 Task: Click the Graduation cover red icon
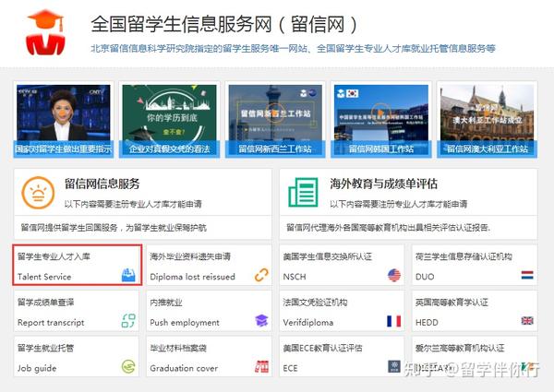tap(261, 366)
